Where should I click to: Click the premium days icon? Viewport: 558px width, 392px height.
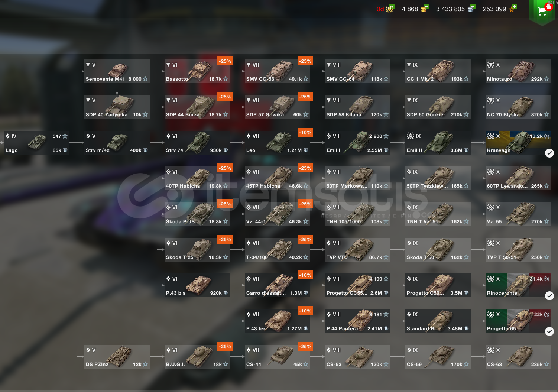tap(389, 9)
